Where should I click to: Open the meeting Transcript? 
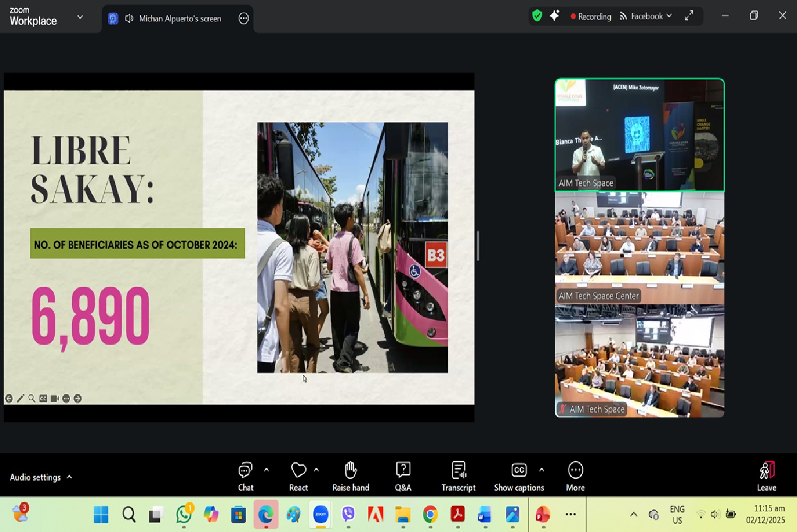458,476
